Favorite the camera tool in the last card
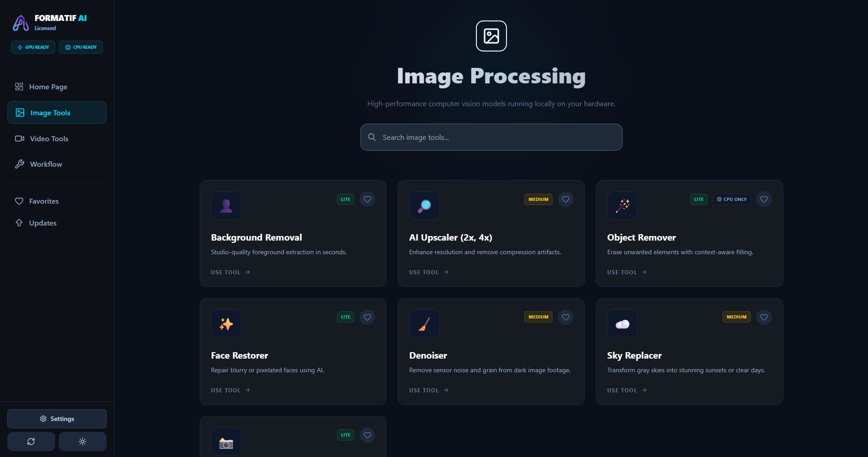The image size is (868, 457). click(x=367, y=435)
